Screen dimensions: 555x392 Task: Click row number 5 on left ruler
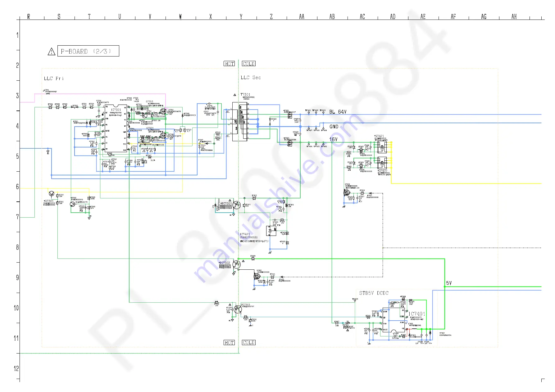pyautogui.click(x=17, y=156)
